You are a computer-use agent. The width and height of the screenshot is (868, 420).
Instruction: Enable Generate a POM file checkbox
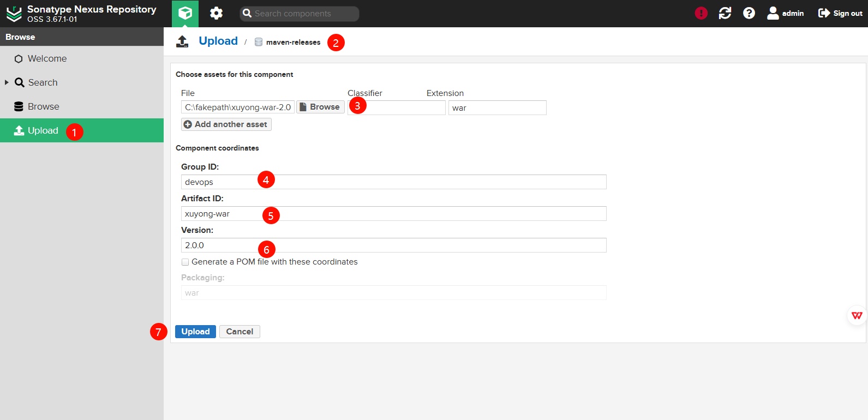[x=185, y=262]
